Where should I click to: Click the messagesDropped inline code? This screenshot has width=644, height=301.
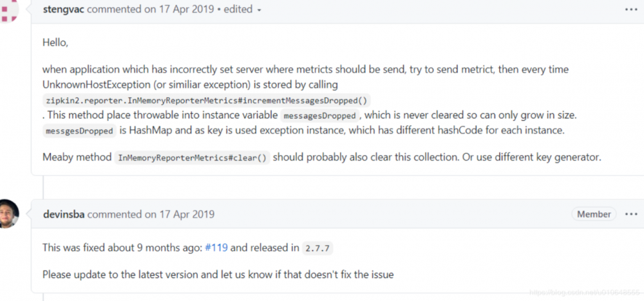click(x=319, y=116)
